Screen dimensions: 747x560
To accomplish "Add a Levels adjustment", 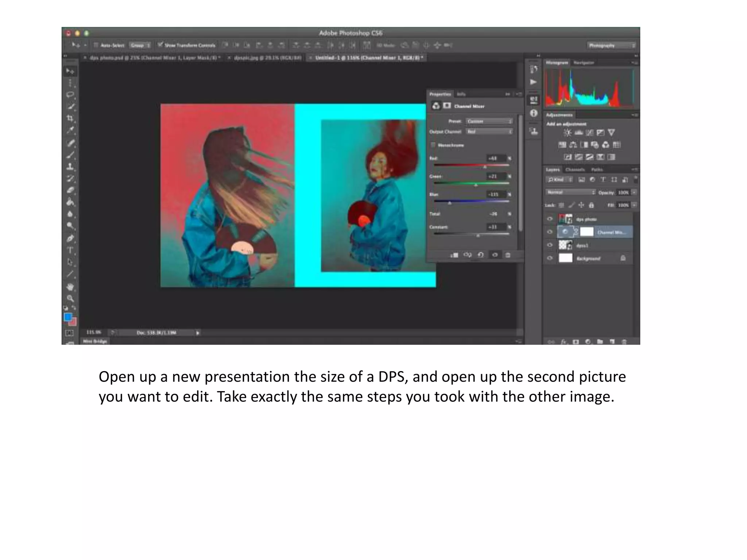I will (x=578, y=133).
